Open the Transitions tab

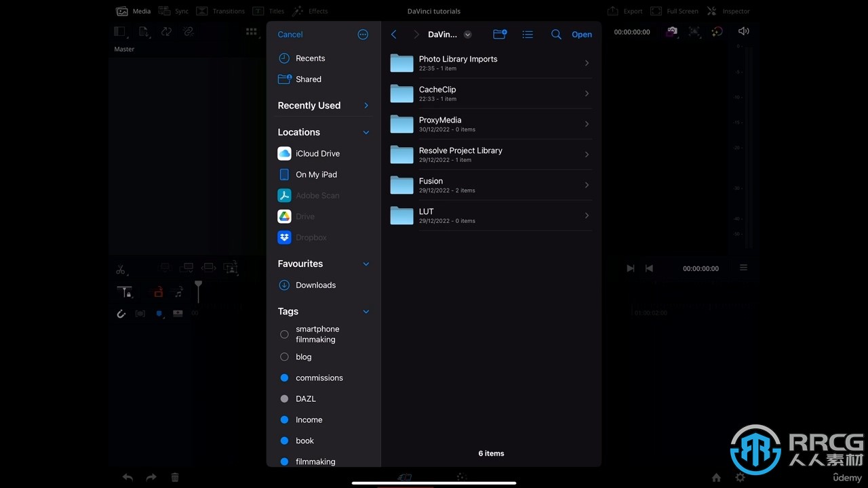point(220,12)
